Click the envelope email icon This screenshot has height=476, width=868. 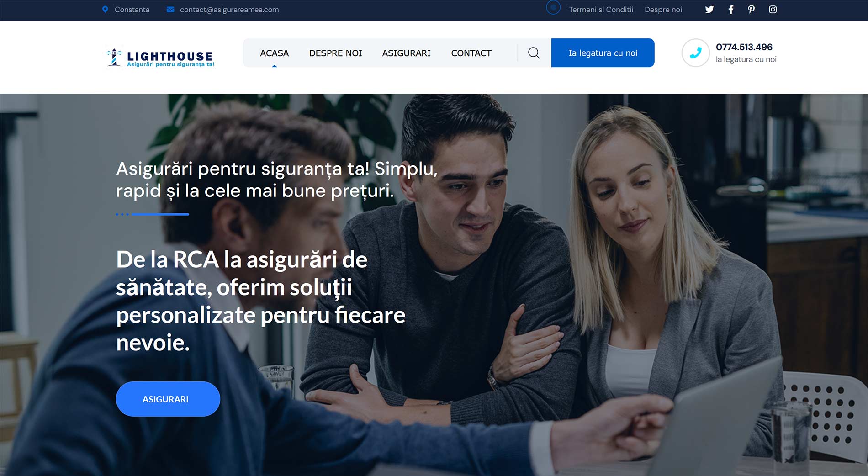(170, 10)
